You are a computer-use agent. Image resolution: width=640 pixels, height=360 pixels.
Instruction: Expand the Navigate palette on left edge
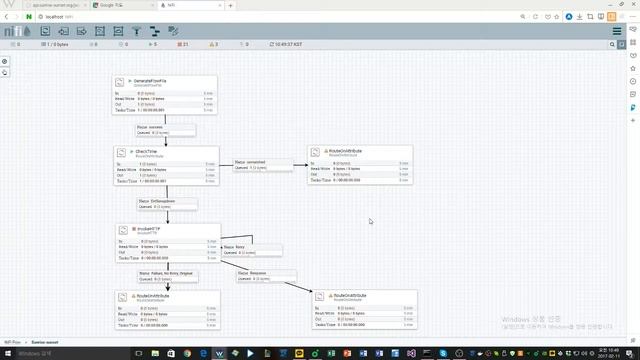[x=4, y=61]
